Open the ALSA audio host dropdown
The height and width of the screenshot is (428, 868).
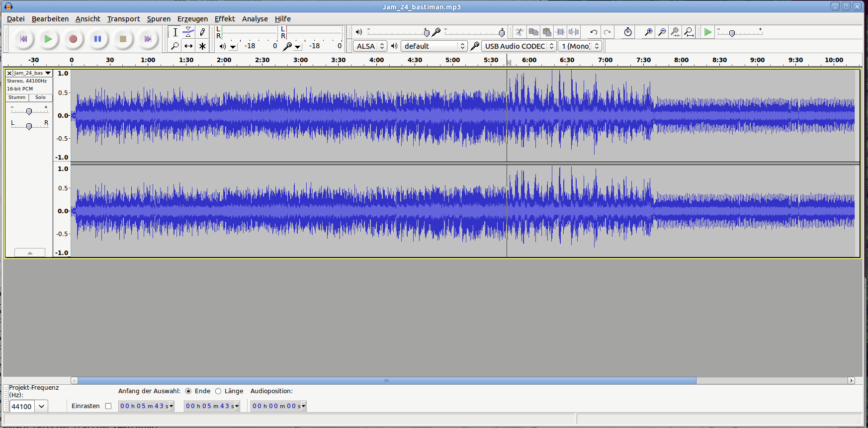[x=370, y=46]
